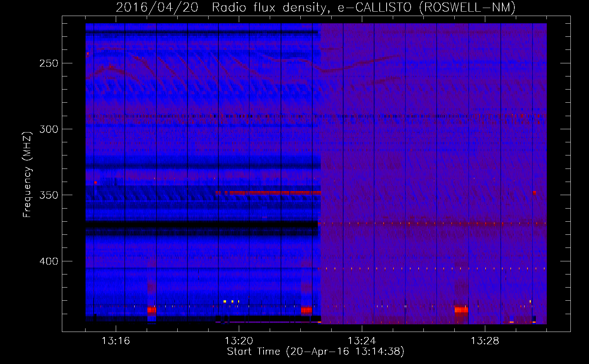The image size is (589, 364).
Task: Click the 300 frequency tick label
Action: coord(49,129)
